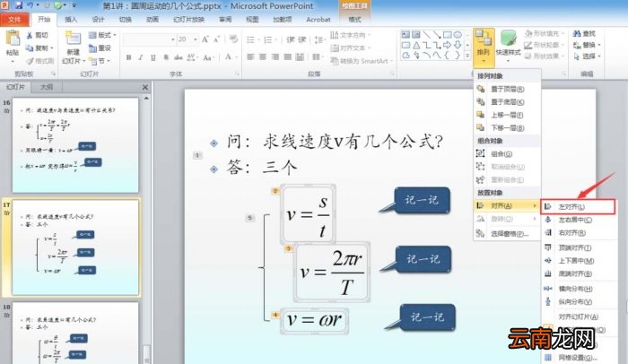Click the bullets list icon
The width and height of the screenshot is (628, 364).
[x=252, y=39]
